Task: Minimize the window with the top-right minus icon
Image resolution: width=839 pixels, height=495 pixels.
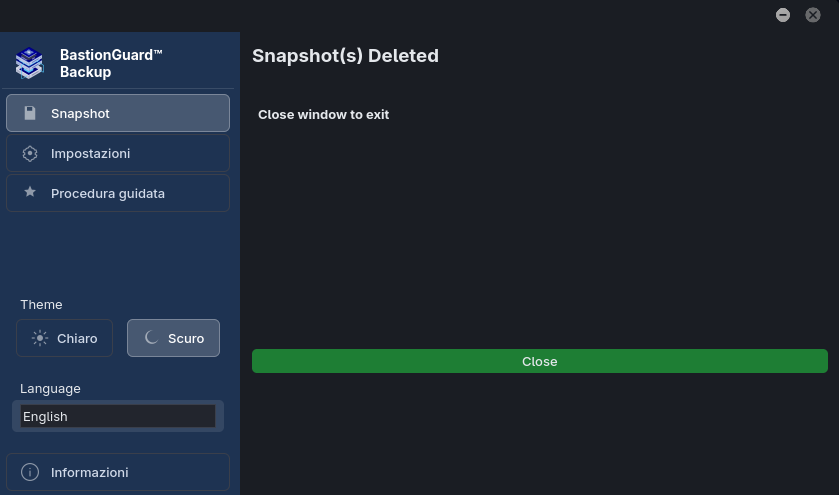Action: tap(783, 15)
